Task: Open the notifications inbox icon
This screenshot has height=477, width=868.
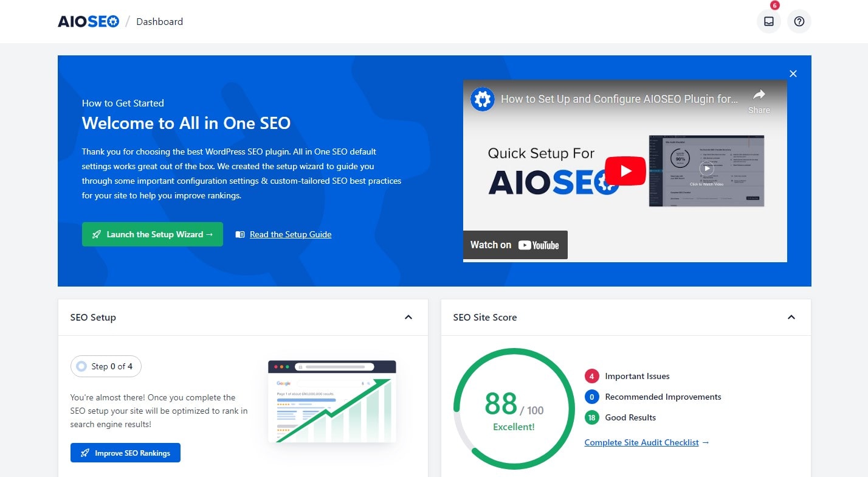Action: pos(768,21)
